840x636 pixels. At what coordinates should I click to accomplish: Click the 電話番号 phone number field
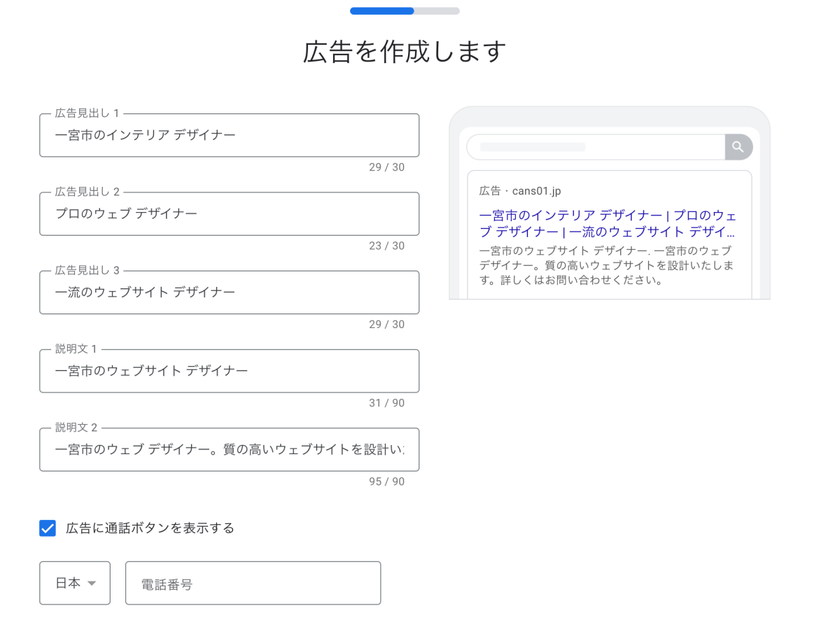tap(253, 583)
